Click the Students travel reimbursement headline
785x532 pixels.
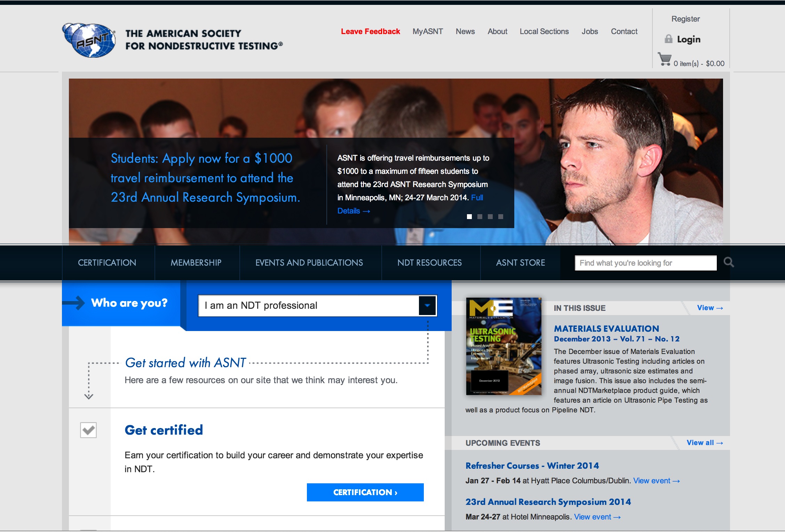point(205,178)
